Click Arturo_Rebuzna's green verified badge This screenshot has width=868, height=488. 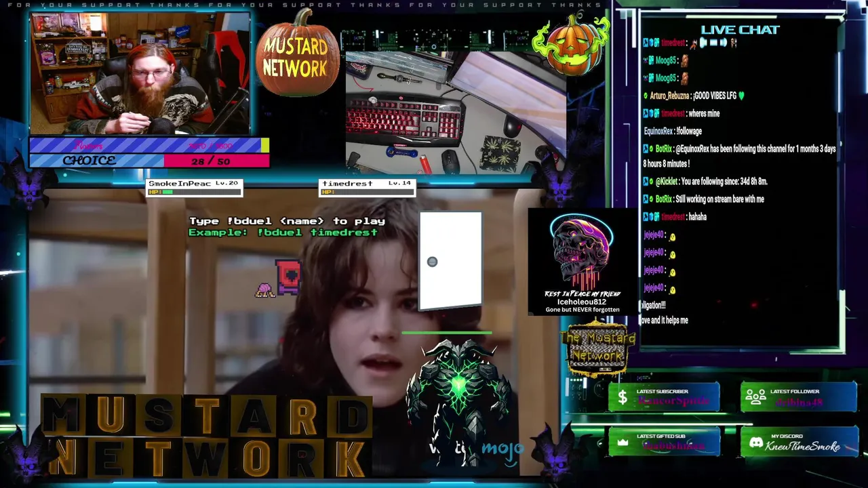tap(646, 96)
